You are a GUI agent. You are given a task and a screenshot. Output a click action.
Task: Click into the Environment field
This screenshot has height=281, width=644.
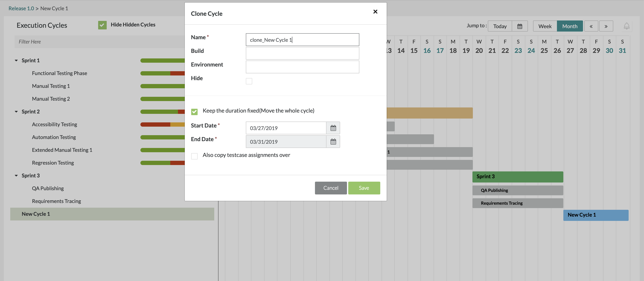click(x=302, y=67)
